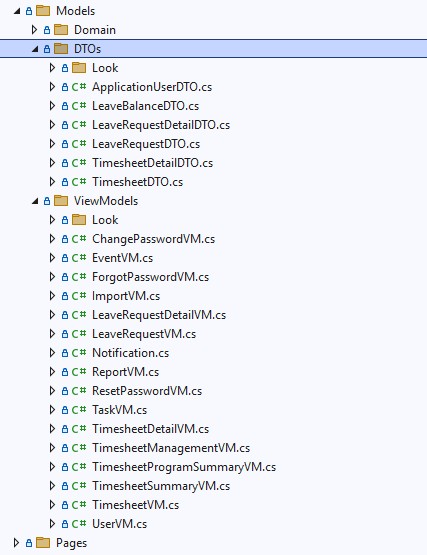This screenshot has width=427, height=555.
Task: Collapse the ViewModels folder arrow
Action: click(x=35, y=201)
